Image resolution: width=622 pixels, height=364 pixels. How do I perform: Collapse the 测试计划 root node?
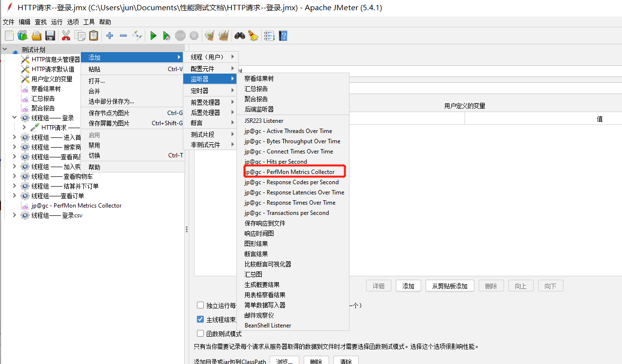(5, 50)
